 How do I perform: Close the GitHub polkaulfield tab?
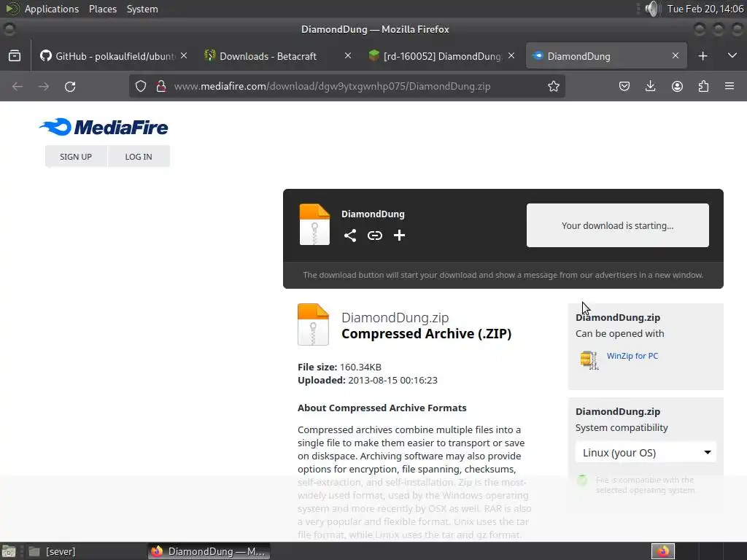tap(184, 55)
